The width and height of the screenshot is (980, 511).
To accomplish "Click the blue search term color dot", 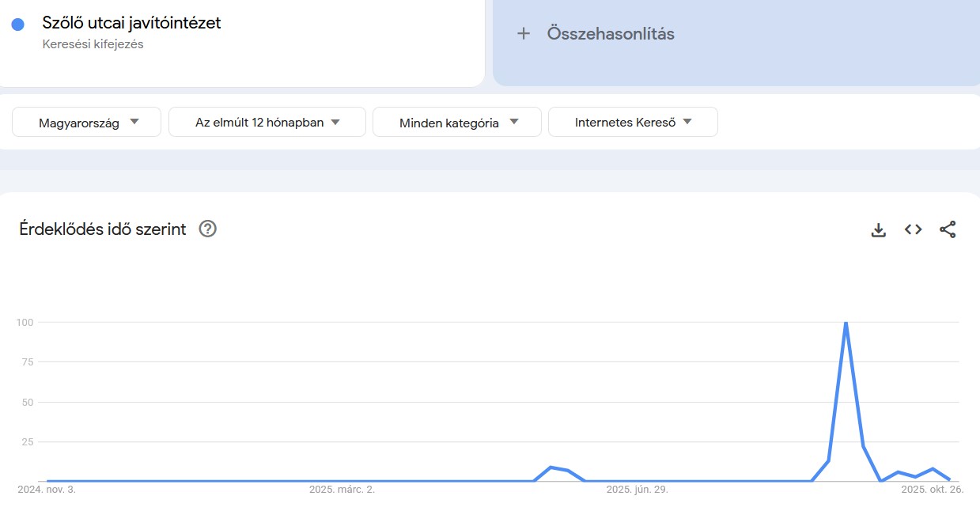I will [x=18, y=23].
